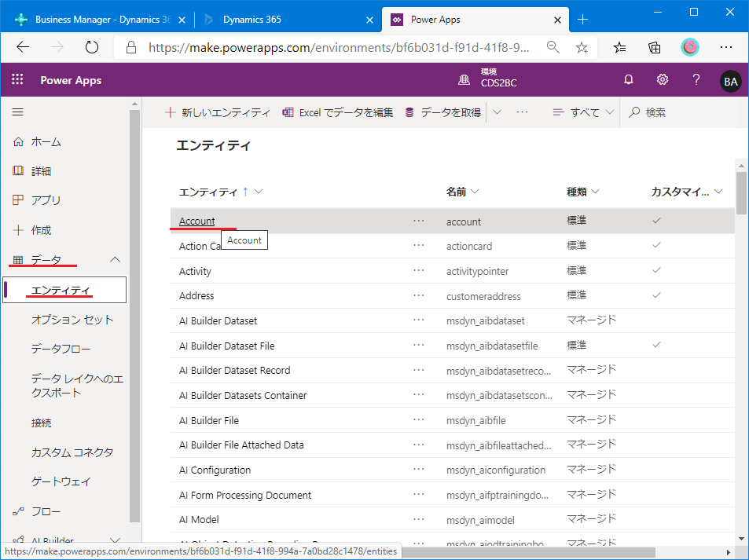Go back with browser back arrow

[23, 47]
